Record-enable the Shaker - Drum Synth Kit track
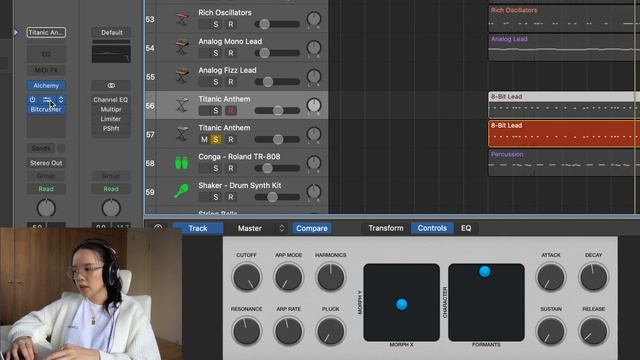The image size is (640, 360). [x=231, y=197]
